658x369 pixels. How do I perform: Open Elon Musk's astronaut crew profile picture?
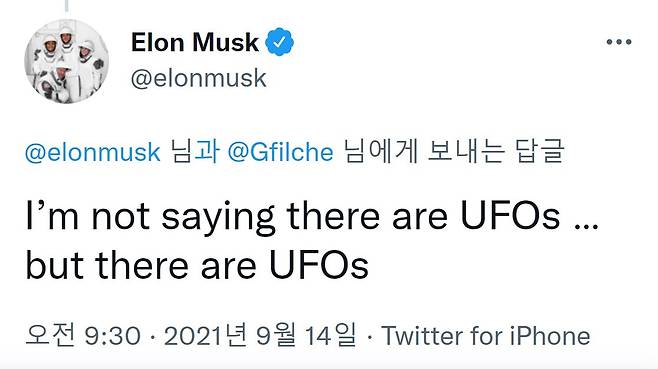(x=66, y=61)
